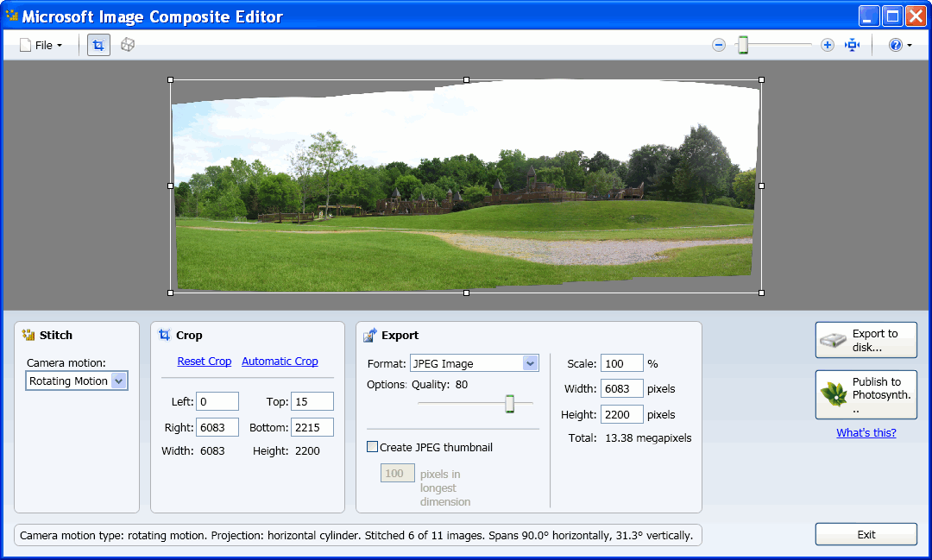The height and width of the screenshot is (560, 932).
Task: Click the crop Width 6083 value text
Action: click(x=212, y=451)
